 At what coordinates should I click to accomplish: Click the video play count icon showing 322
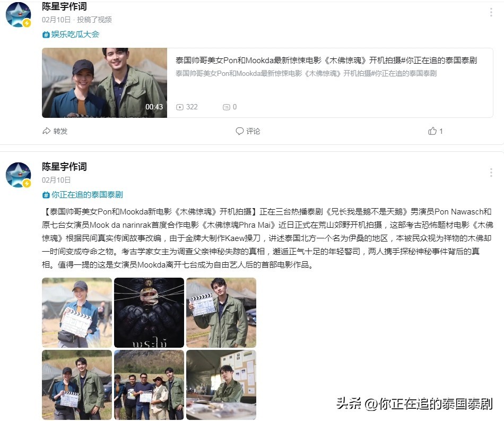pyautogui.click(x=180, y=107)
